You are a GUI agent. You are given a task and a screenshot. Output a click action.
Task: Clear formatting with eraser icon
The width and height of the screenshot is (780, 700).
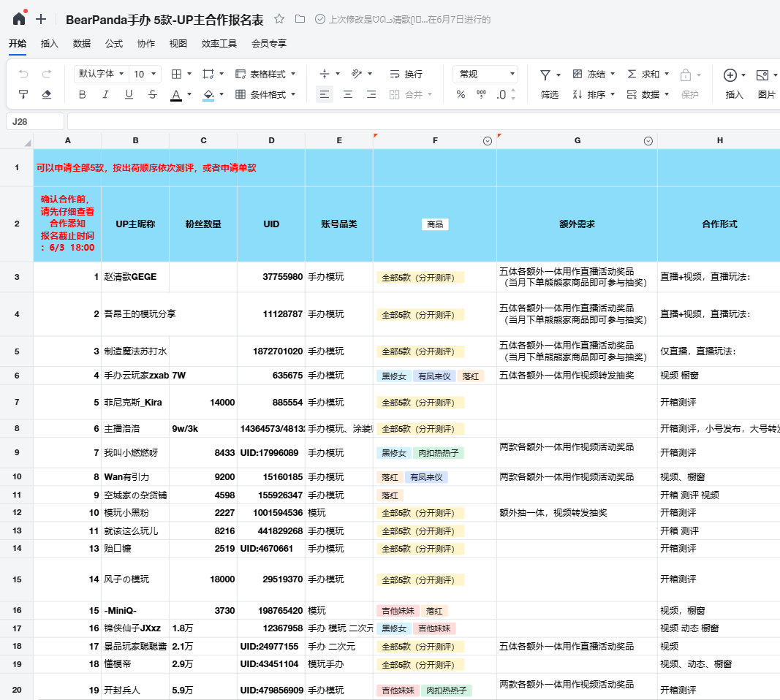[x=47, y=94]
